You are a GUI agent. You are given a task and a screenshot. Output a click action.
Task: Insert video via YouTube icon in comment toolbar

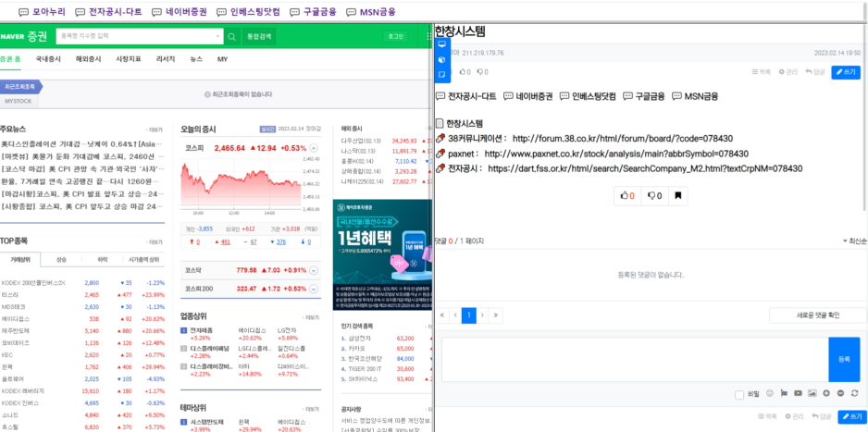(798, 393)
